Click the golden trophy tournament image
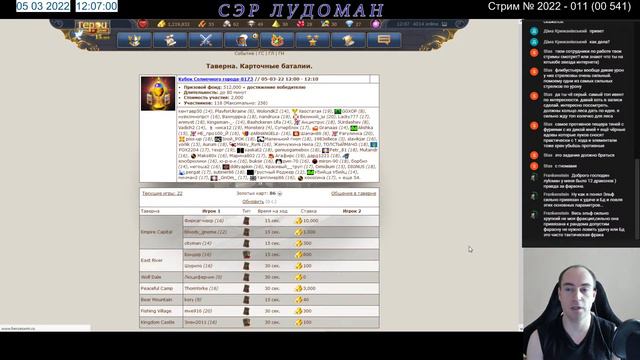Viewport: 640px width, 360px height. (x=158, y=93)
